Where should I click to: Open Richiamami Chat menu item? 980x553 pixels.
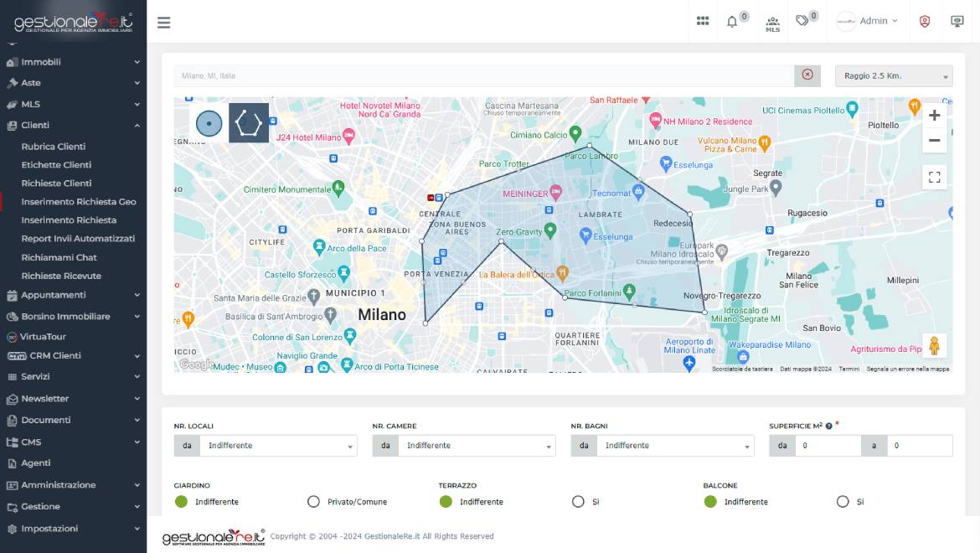click(59, 257)
